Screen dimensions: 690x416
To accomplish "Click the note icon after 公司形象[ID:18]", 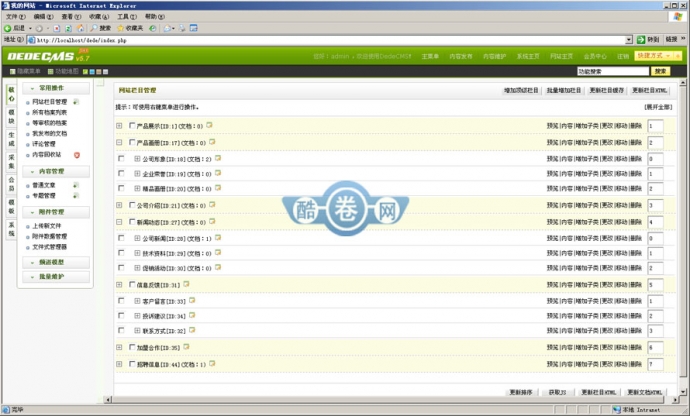I will tap(218, 158).
